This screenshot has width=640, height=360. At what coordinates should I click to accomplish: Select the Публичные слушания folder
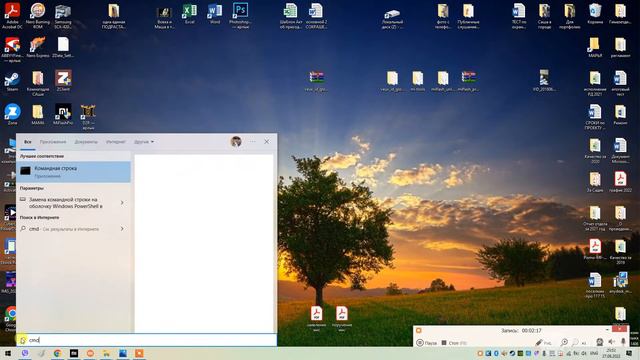coord(468,16)
